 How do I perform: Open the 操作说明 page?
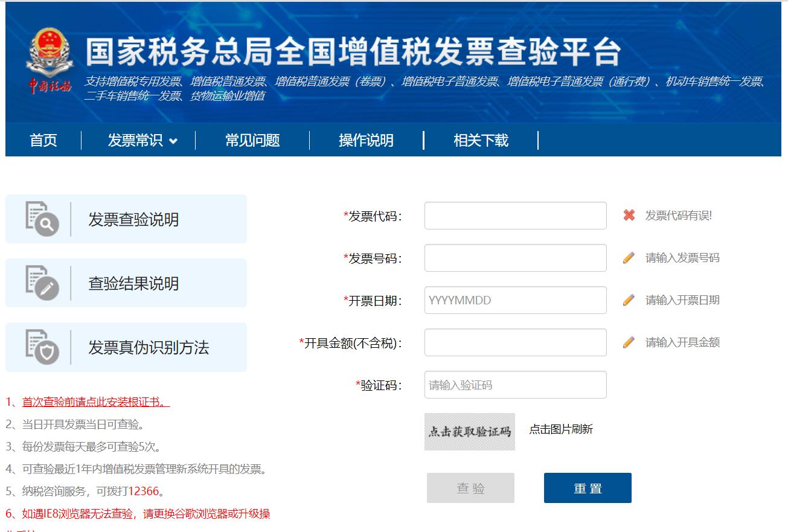point(367,140)
